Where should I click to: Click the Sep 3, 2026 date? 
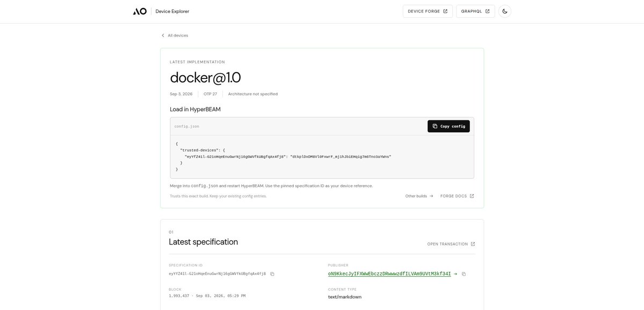coord(181,94)
